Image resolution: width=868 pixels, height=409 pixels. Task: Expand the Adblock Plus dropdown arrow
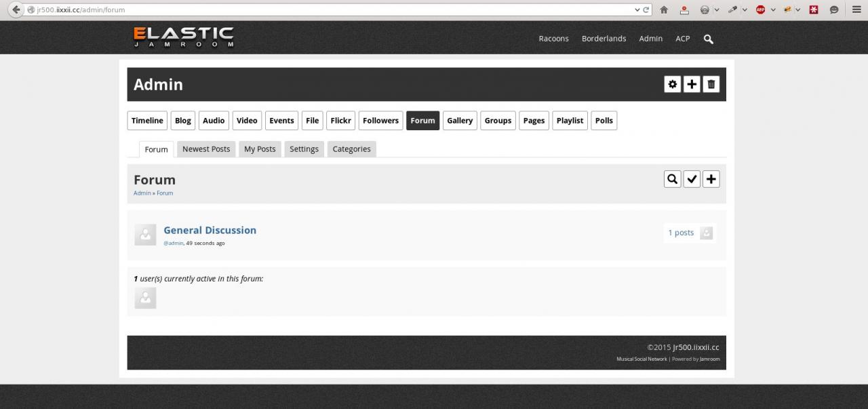click(x=772, y=9)
